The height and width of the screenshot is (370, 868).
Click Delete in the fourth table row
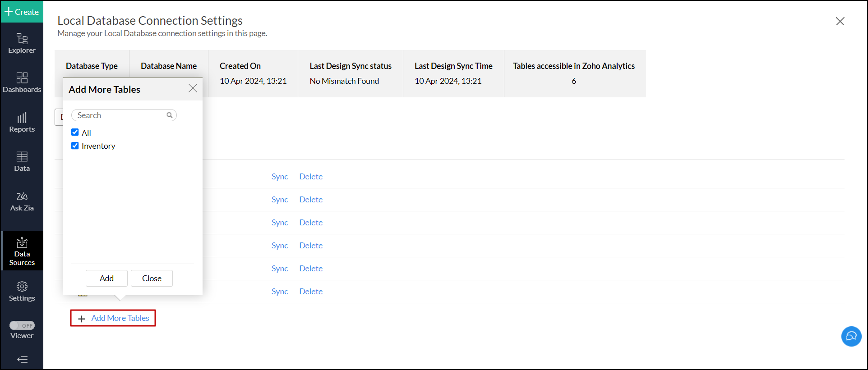311,246
